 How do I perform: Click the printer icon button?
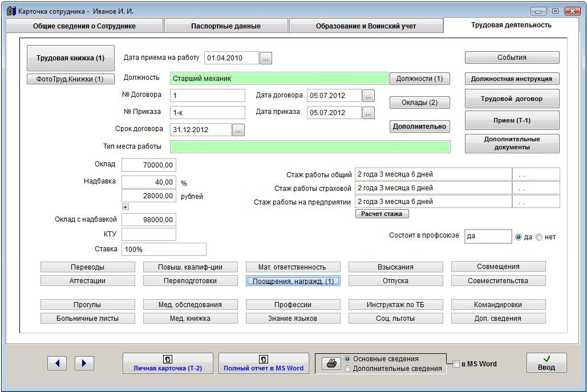click(329, 364)
